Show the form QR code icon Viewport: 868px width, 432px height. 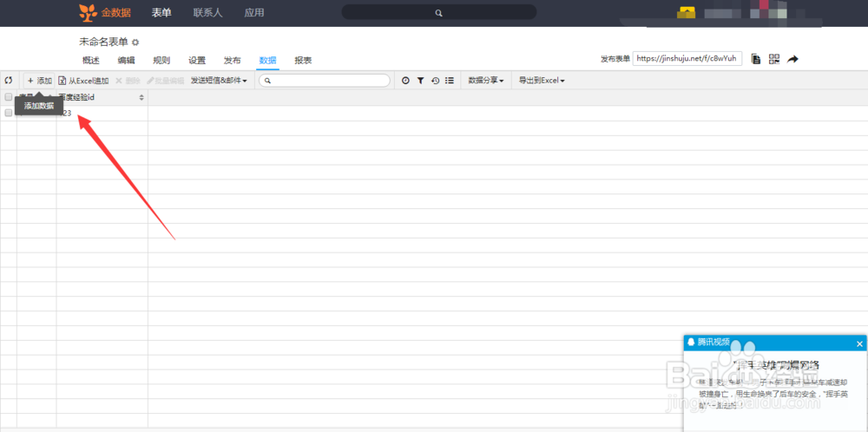[x=774, y=59]
